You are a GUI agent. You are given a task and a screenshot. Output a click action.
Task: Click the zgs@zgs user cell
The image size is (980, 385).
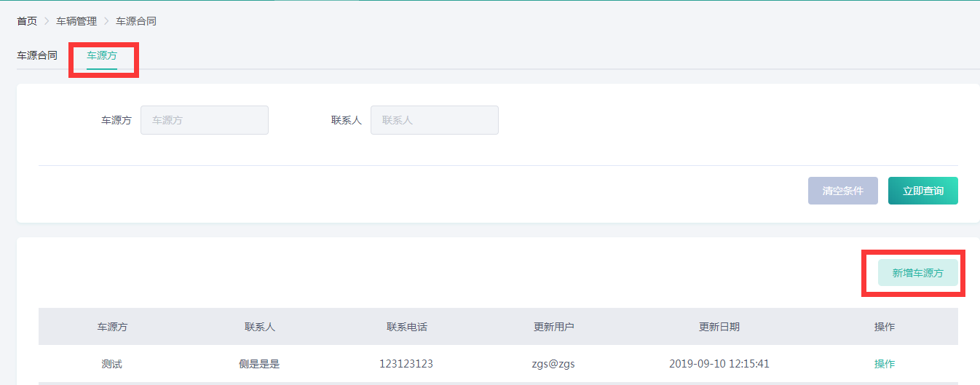[x=553, y=364]
